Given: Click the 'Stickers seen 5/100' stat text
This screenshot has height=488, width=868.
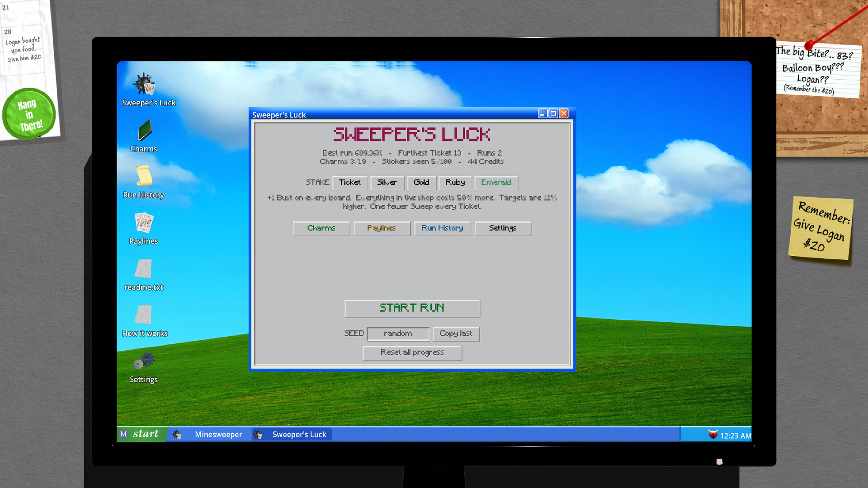Looking at the screenshot, I should pyautogui.click(x=416, y=162).
